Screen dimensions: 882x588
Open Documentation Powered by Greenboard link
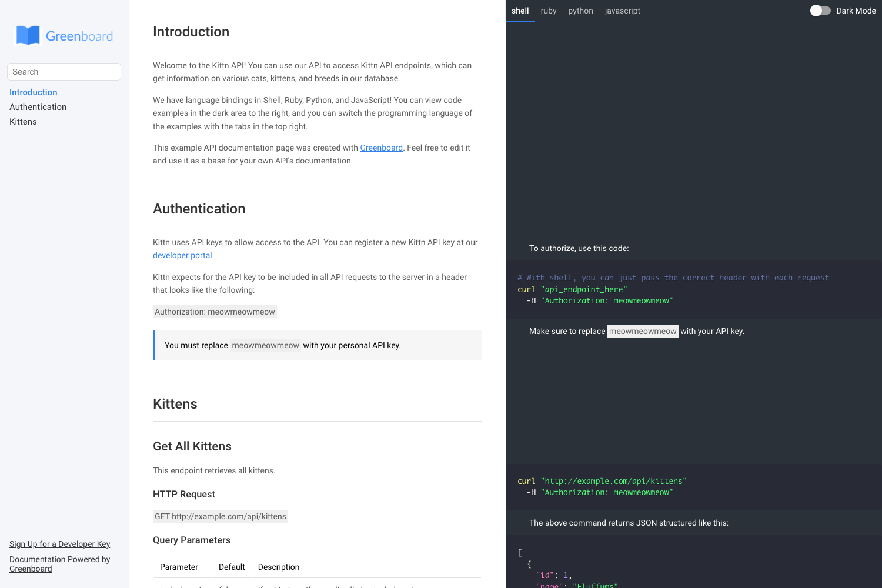[x=60, y=564]
